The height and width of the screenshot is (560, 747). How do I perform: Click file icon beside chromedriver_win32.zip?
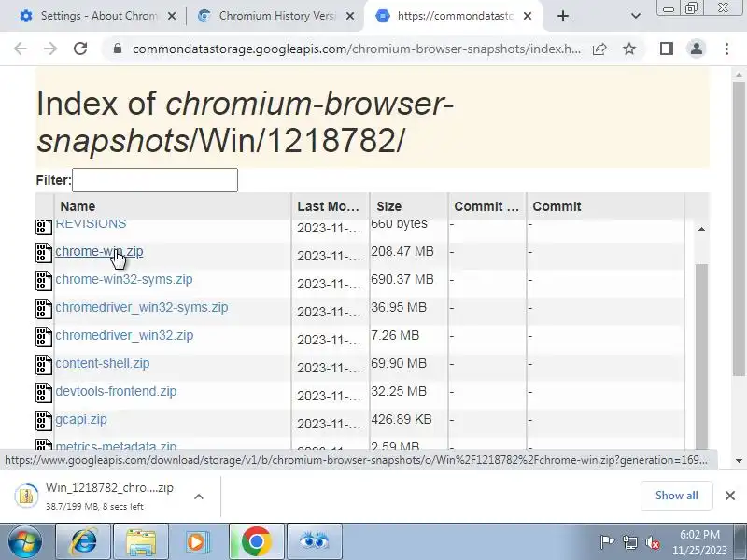44,337
